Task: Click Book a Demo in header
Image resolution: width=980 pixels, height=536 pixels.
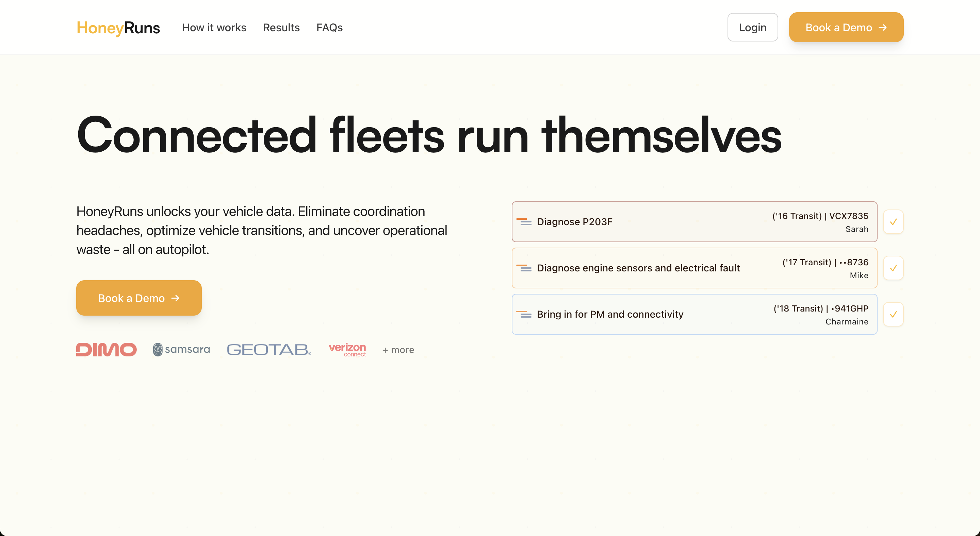Action: tap(846, 27)
